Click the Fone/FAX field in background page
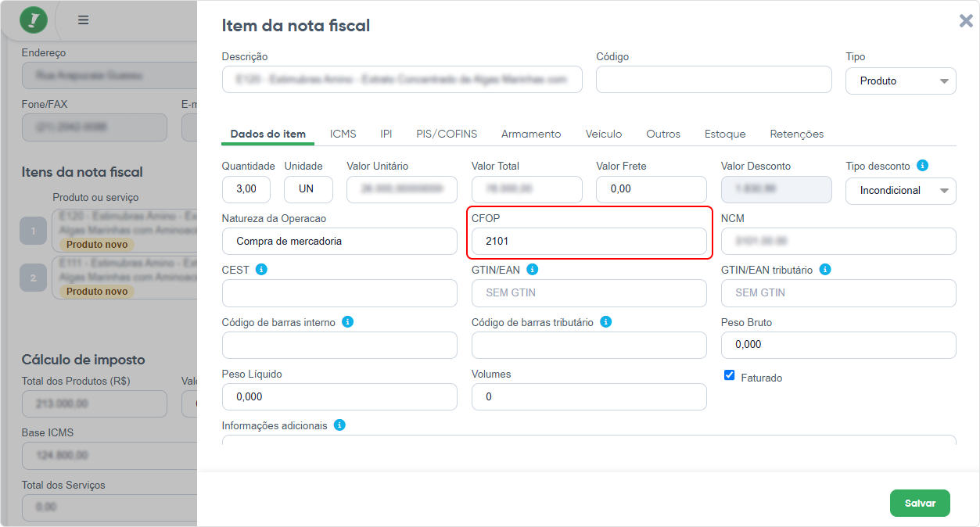This screenshot has width=980, height=527. point(95,127)
